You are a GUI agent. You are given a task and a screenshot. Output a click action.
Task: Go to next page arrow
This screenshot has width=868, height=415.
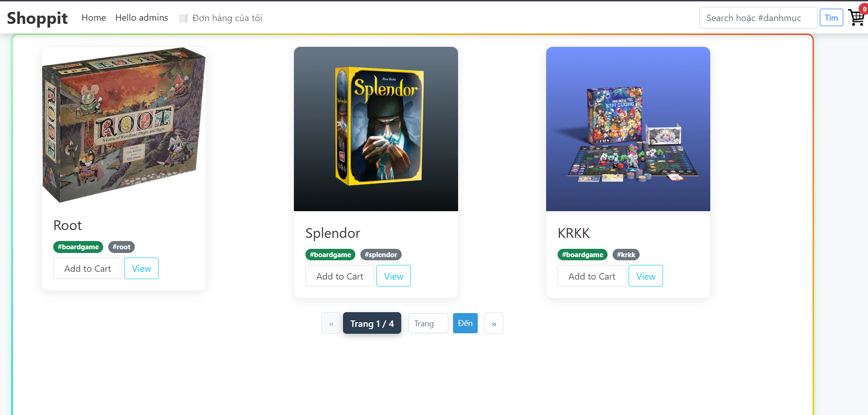tap(494, 323)
